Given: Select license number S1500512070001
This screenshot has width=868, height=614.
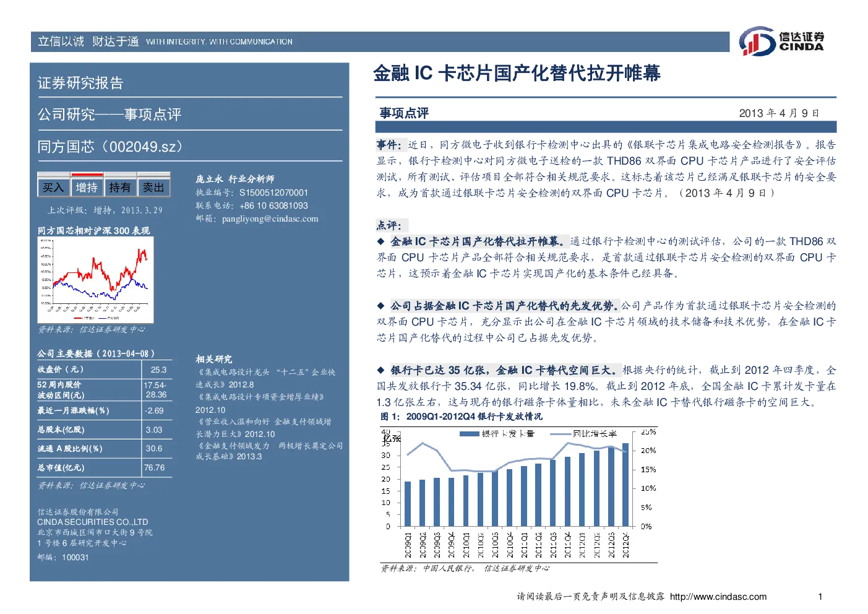Looking at the screenshot, I should pyautogui.click(x=273, y=192).
